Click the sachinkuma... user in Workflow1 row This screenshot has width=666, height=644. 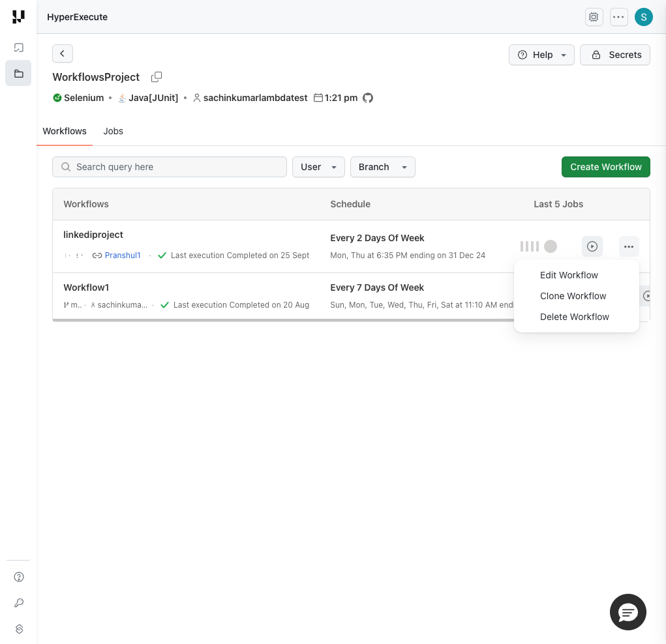coord(123,305)
